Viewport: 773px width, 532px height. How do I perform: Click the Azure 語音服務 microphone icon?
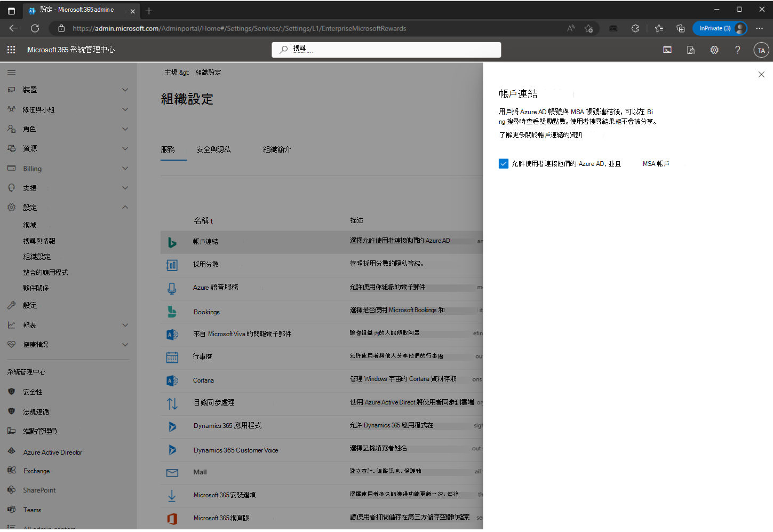[172, 288]
